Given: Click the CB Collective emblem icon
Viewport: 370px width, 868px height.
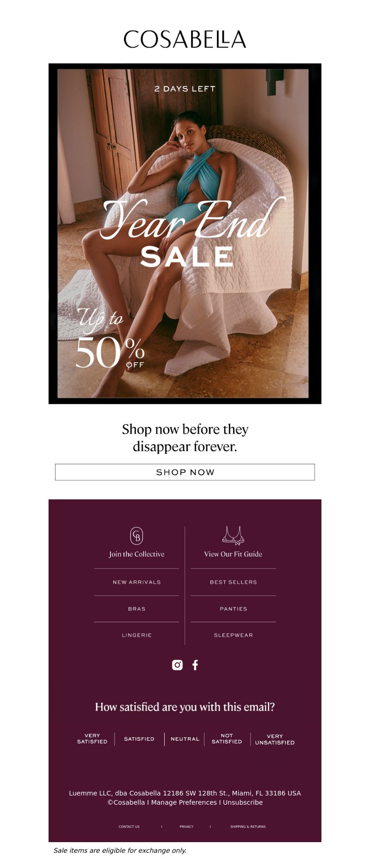Looking at the screenshot, I should coord(136,536).
